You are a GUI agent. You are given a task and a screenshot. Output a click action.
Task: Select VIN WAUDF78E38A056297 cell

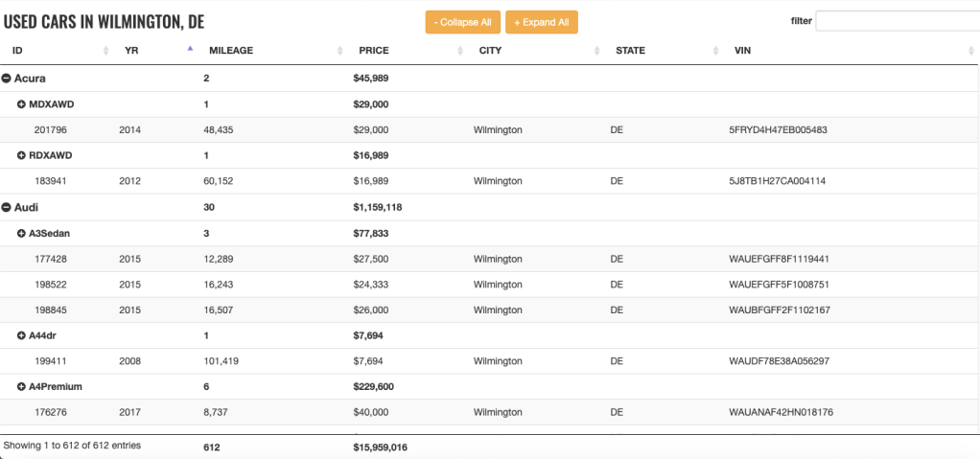tap(779, 361)
